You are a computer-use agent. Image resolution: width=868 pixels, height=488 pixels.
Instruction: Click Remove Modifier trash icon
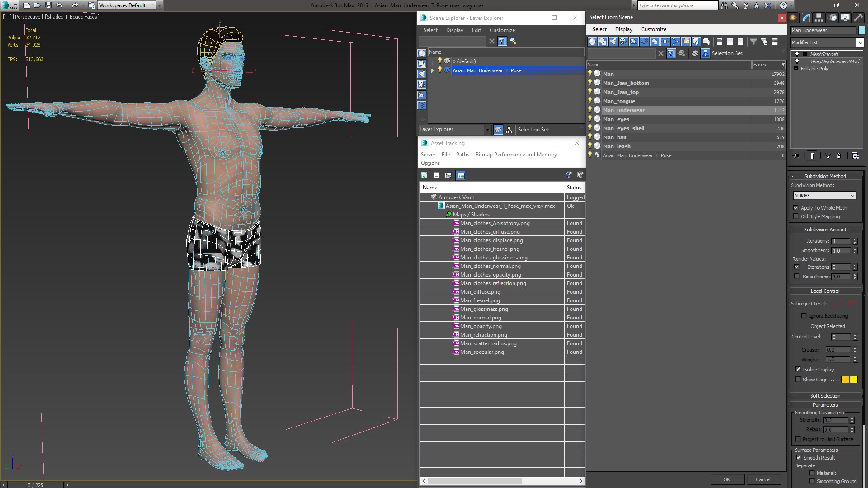point(839,156)
